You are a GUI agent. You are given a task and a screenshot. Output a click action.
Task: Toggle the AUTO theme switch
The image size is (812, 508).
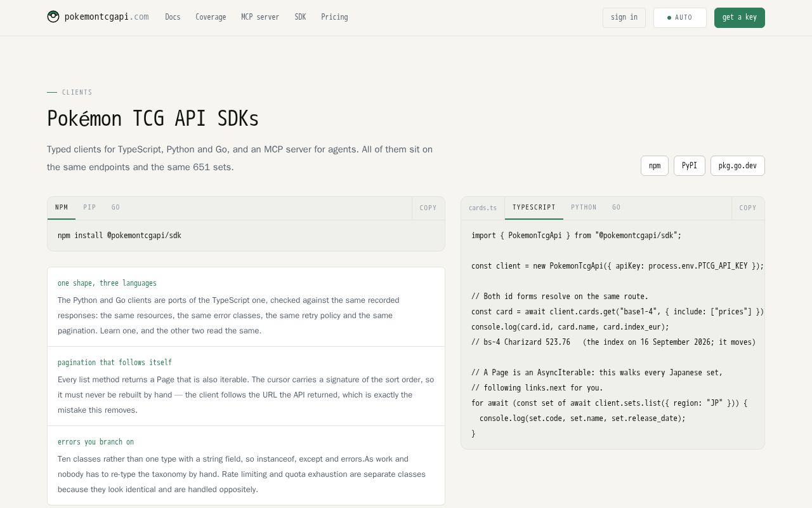coord(680,18)
